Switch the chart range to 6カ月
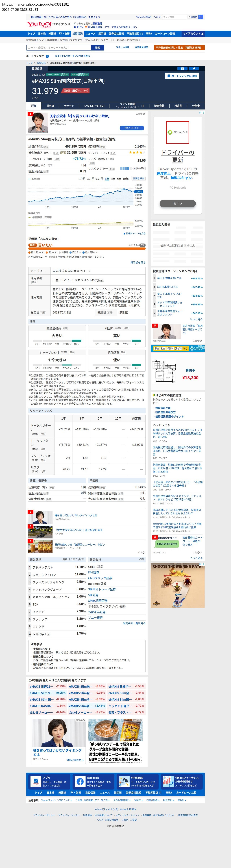 pos(99,179)
